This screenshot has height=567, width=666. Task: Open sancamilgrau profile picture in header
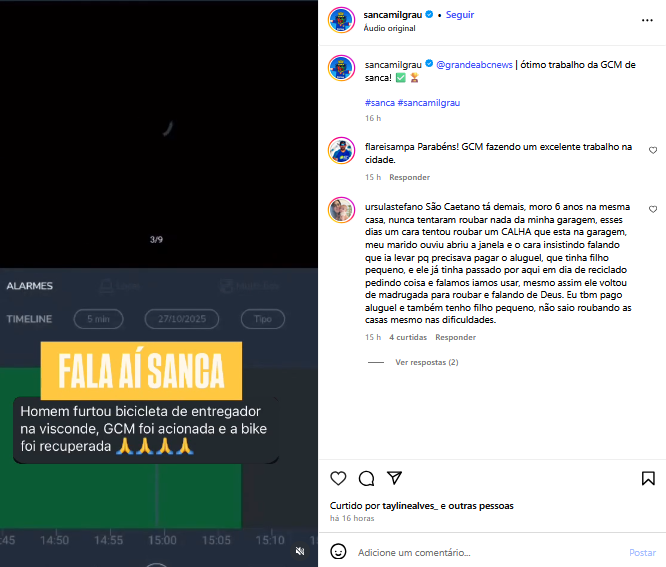tap(341, 20)
